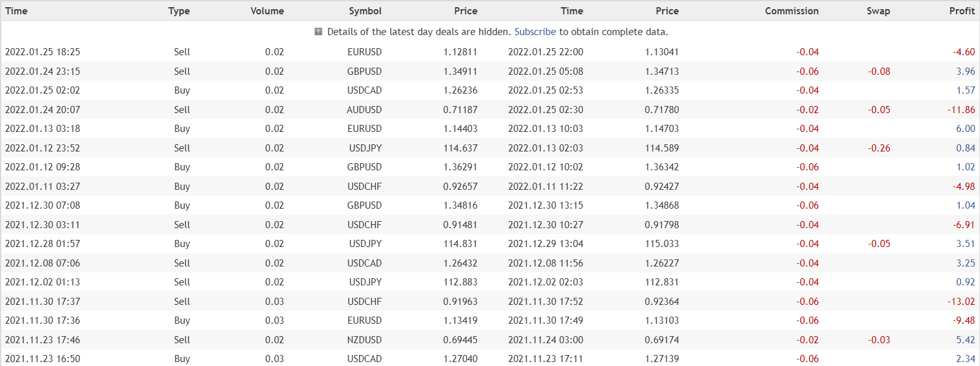
Task: Click close price 114.589
Action: click(662, 148)
